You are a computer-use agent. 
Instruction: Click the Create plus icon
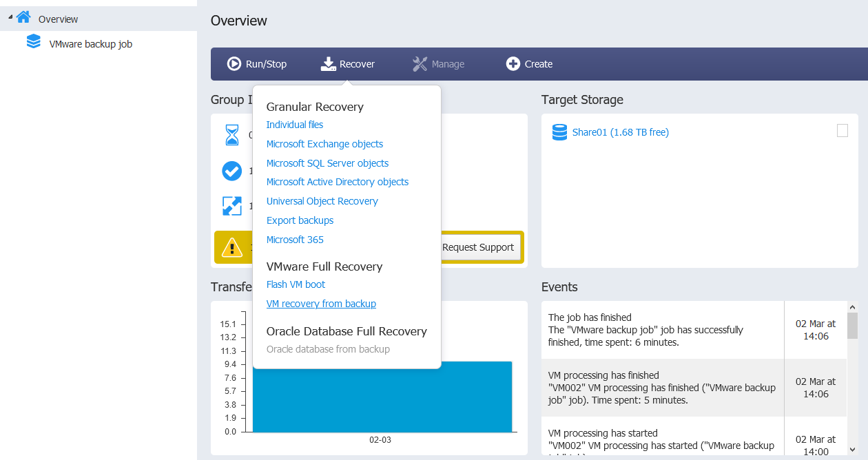(x=513, y=64)
